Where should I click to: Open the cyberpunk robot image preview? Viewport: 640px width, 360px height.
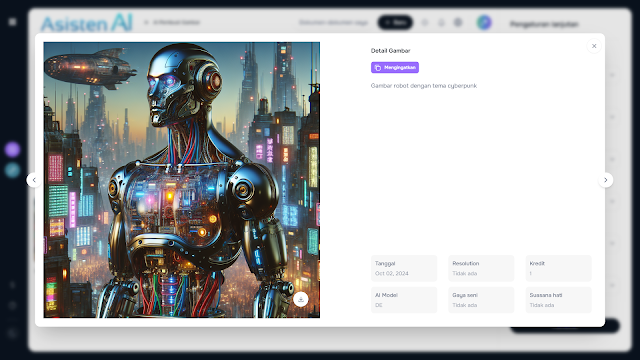click(182, 180)
